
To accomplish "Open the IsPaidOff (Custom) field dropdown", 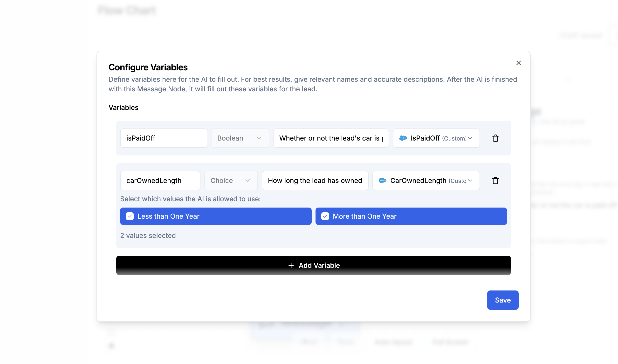I will coord(436,138).
